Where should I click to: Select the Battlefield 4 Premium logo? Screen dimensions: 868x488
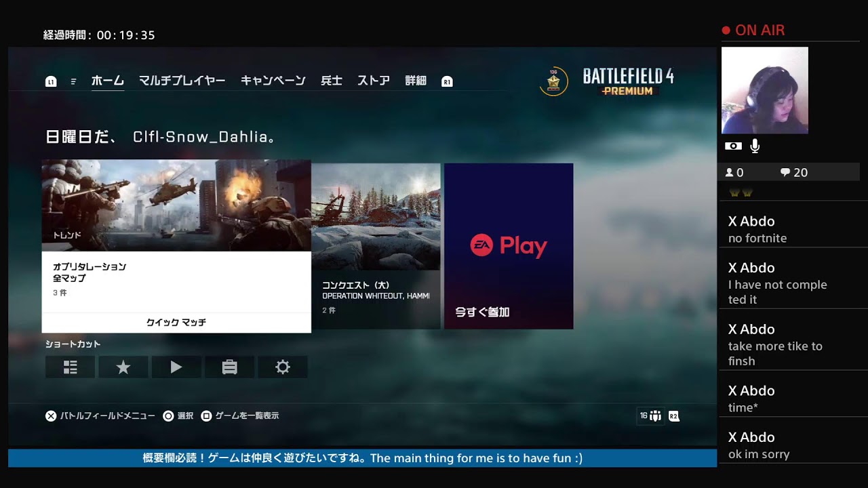(628, 81)
